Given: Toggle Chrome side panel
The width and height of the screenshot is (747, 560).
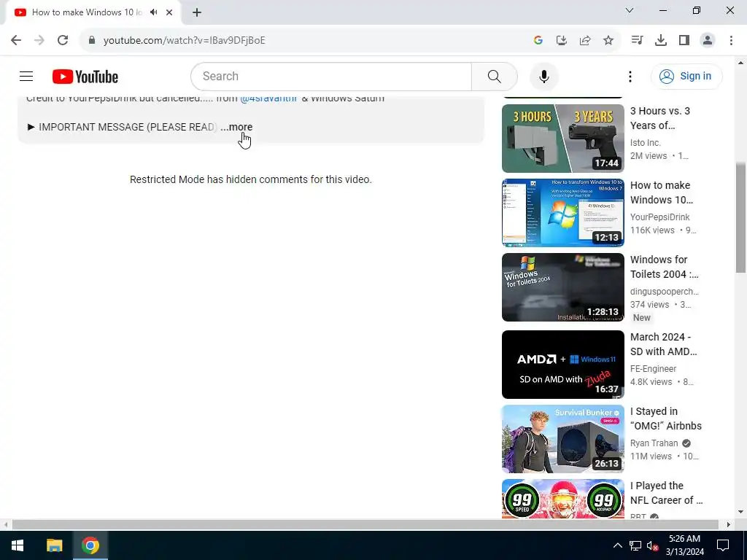Looking at the screenshot, I should pos(684,41).
